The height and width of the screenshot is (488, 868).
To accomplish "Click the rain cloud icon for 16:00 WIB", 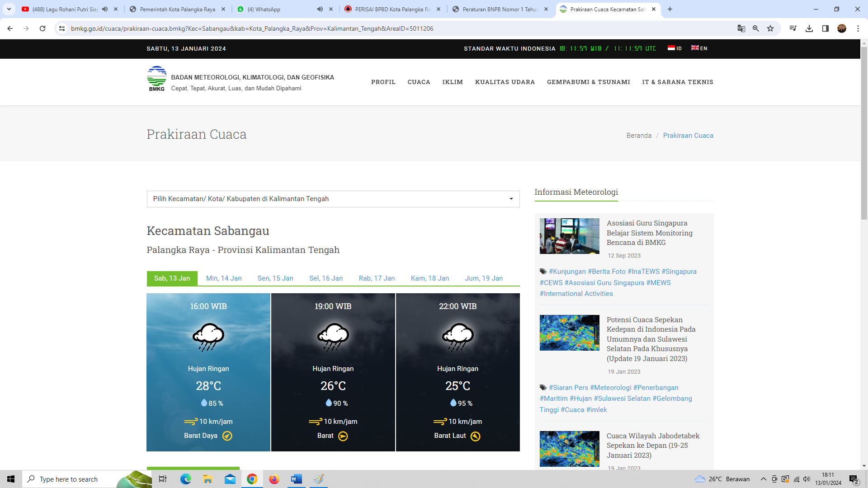I will [208, 337].
